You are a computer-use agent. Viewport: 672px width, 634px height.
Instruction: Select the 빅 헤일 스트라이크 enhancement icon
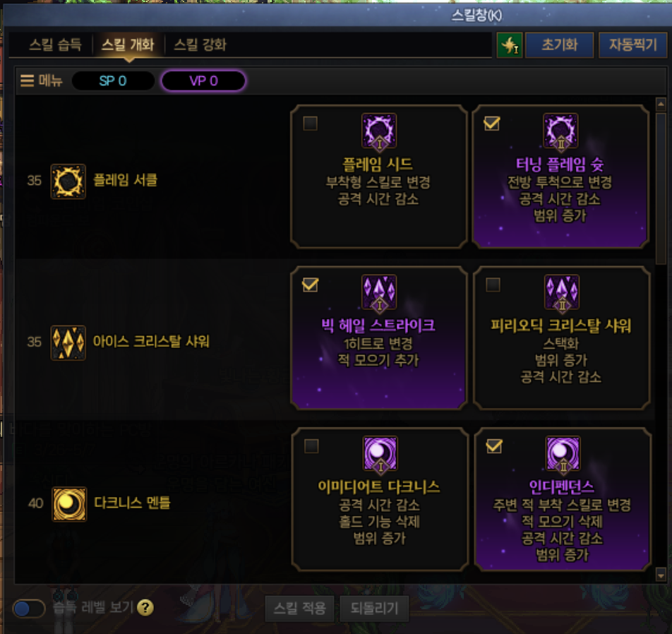pos(379,293)
